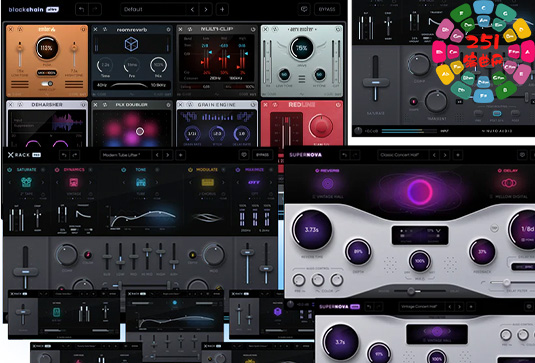The width and height of the screenshot is (535, 363).
Task: Click the pink vintage compressor icon in DYNAMICS
Action: click(x=74, y=182)
